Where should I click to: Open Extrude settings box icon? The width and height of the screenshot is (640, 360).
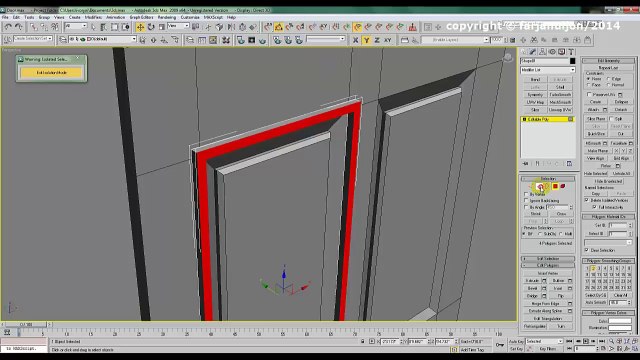tap(544, 281)
